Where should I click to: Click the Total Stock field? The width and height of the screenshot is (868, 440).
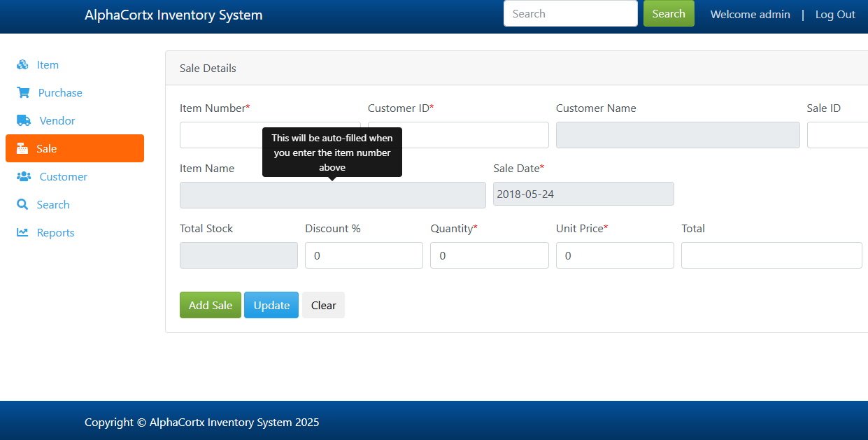pos(239,255)
